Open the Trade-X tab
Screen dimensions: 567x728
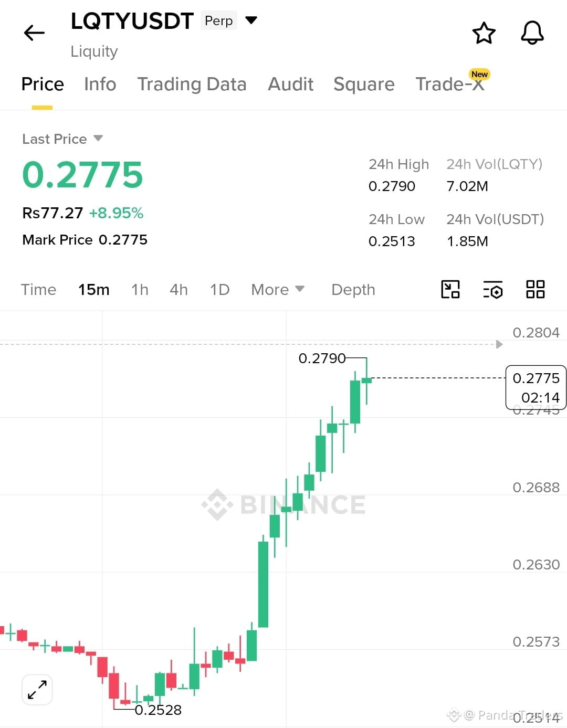click(450, 84)
